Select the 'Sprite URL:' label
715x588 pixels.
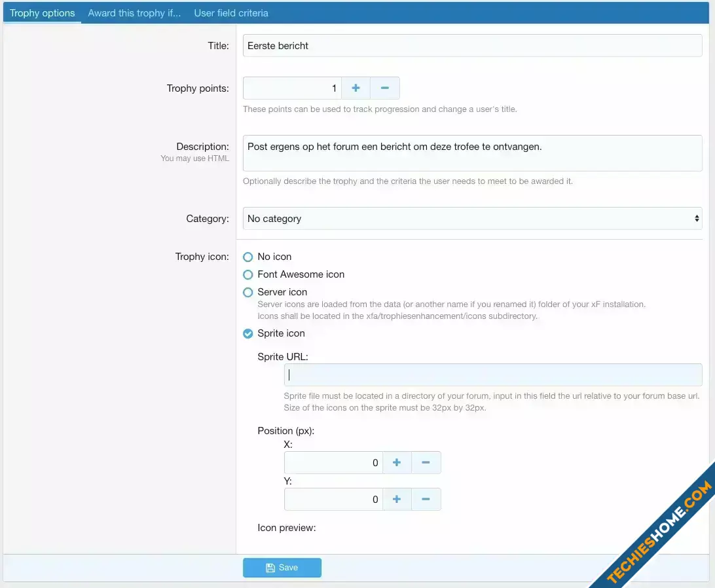(x=283, y=357)
